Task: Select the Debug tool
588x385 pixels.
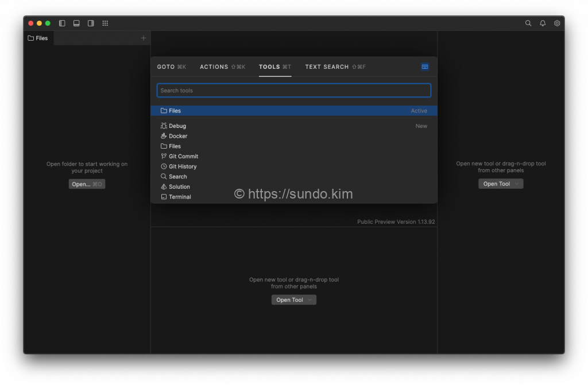Action: pyautogui.click(x=177, y=126)
